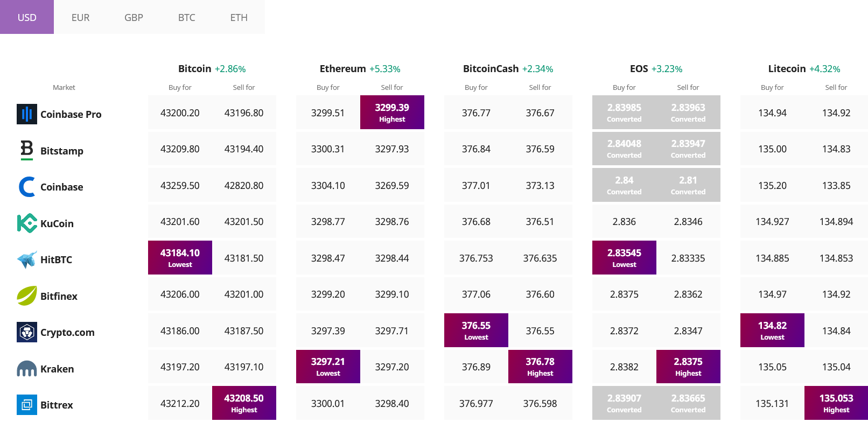Image resolution: width=868 pixels, height=422 pixels.
Task: Click the Bitcoin column heading
Action: (x=194, y=68)
